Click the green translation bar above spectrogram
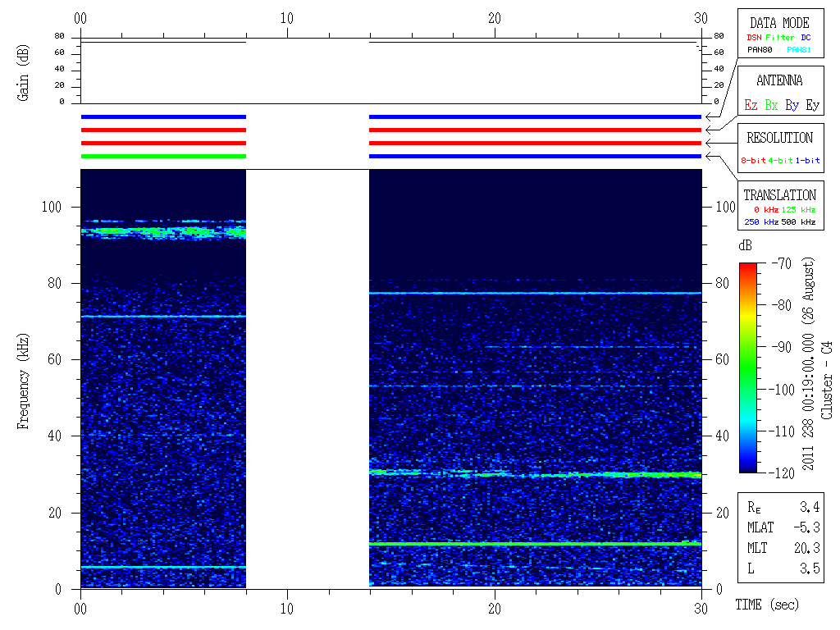Screen dimensions: 840x630 [x=162, y=156]
